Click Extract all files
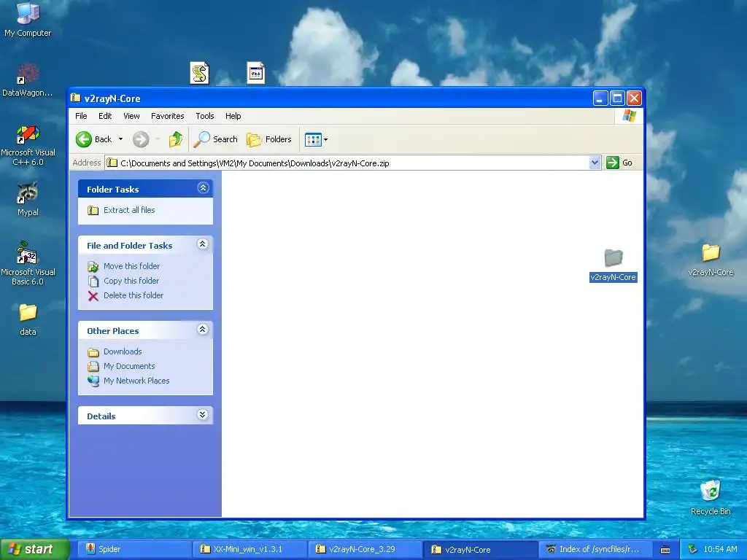Screen dimensions: 747x560 (129, 210)
